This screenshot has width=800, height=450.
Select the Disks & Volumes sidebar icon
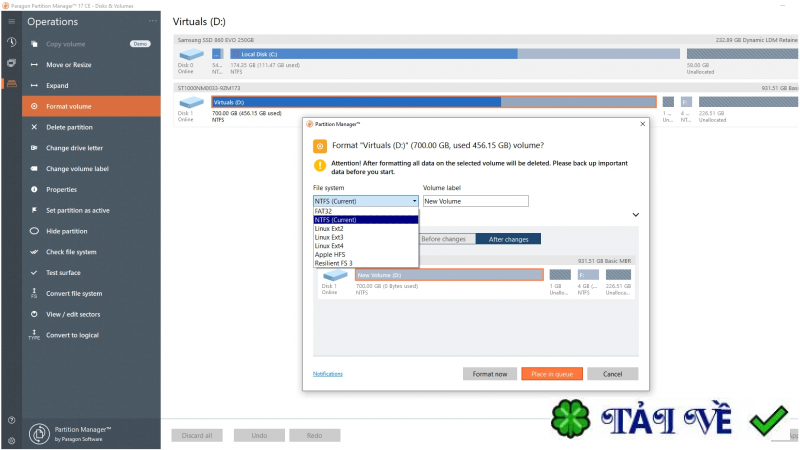(x=11, y=84)
